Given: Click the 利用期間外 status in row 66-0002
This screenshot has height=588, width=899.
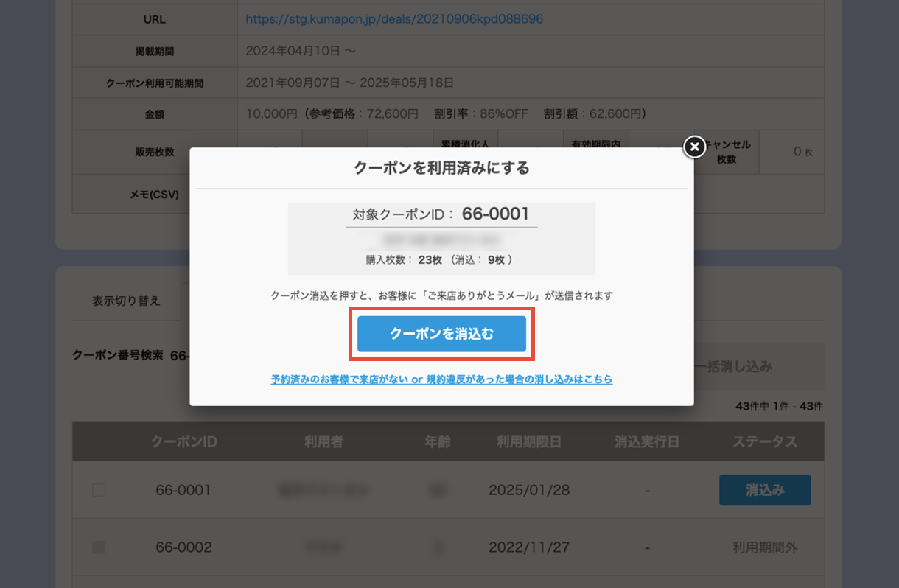Looking at the screenshot, I should point(765,547).
